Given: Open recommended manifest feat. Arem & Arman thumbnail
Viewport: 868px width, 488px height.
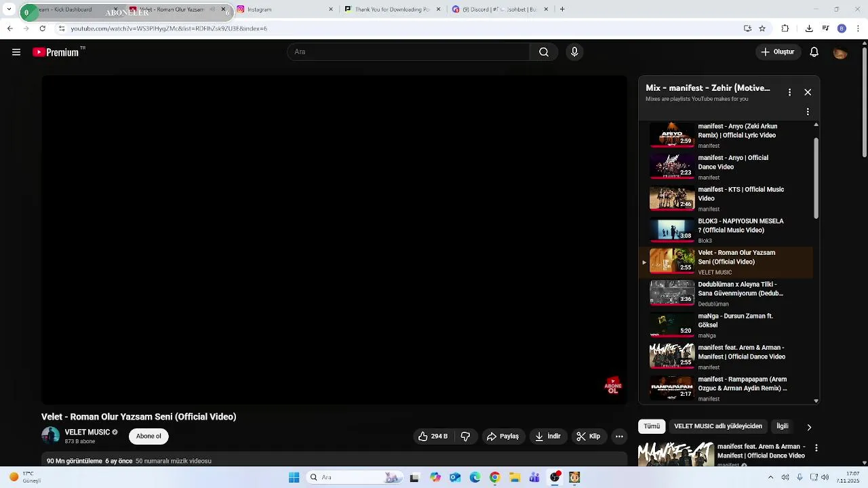Looking at the screenshot, I should (675, 453).
